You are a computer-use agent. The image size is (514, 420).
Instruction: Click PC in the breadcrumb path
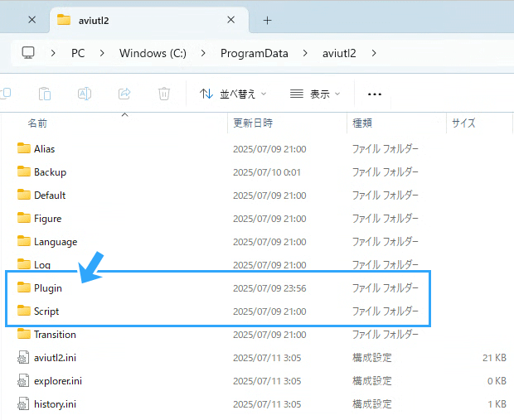coord(78,53)
